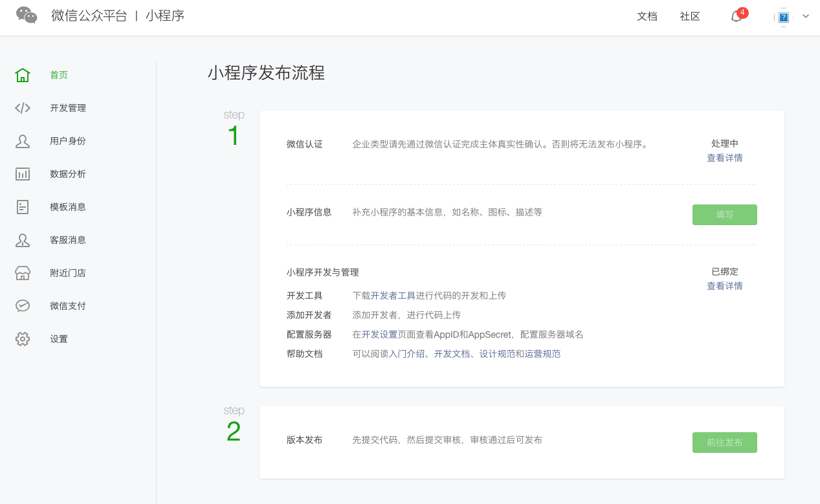Expand the account dropdown chevron

(x=805, y=17)
